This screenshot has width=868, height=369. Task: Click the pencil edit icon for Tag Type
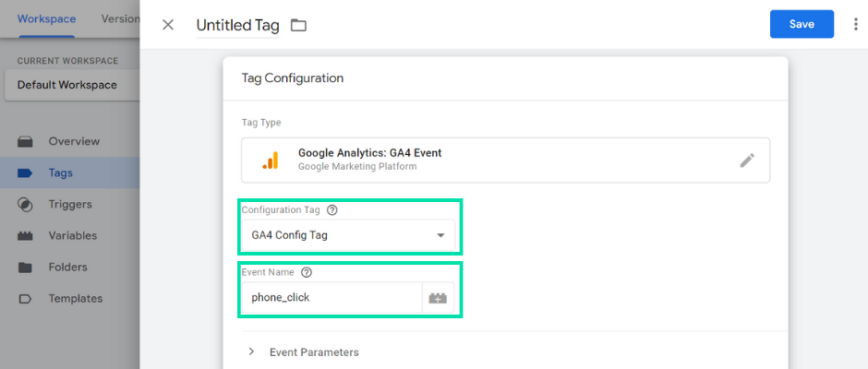(747, 161)
